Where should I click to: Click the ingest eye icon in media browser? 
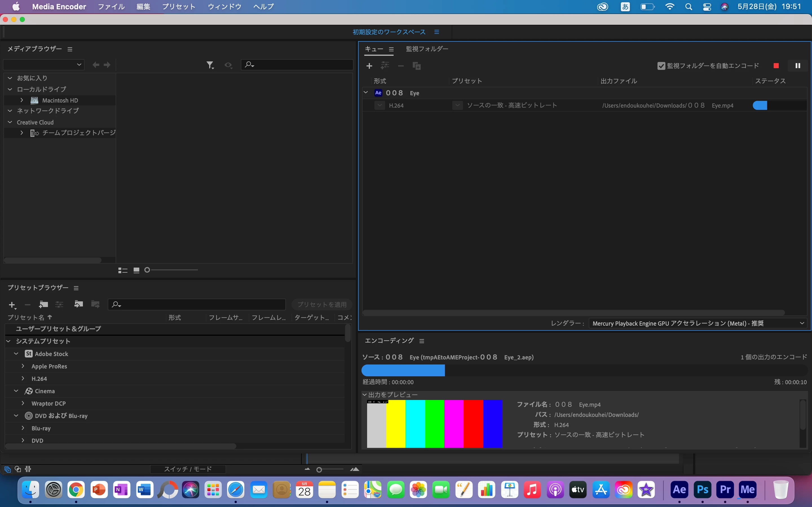coord(228,65)
